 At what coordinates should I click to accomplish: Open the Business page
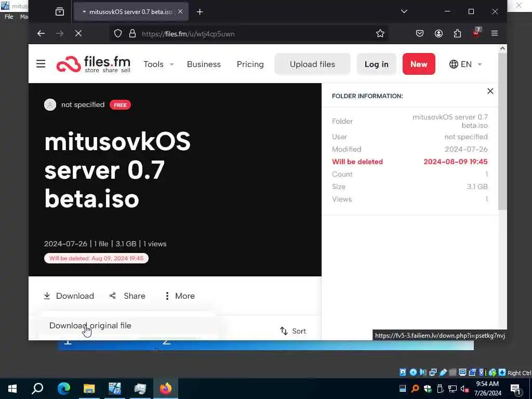(x=204, y=64)
